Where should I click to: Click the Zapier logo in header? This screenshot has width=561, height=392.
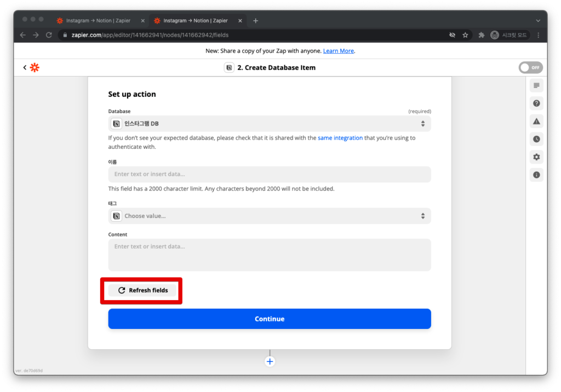point(35,67)
